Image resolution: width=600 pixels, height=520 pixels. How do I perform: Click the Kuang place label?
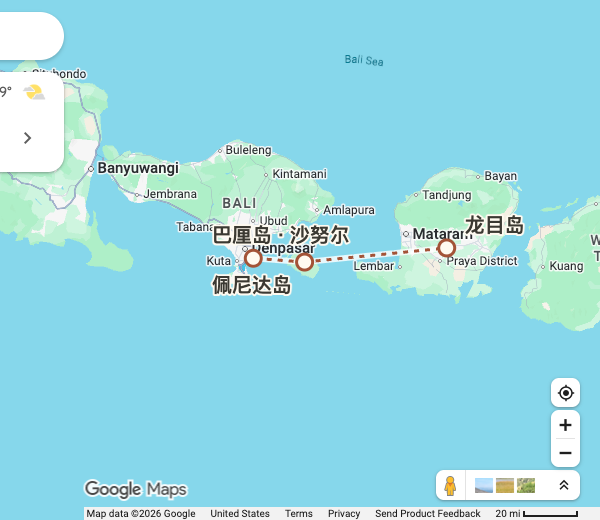pos(566,266)
